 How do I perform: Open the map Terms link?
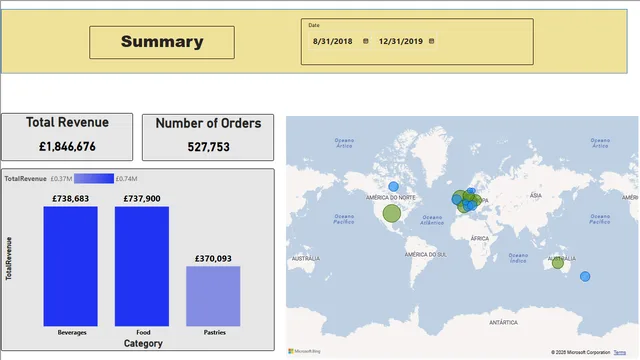[x=619, y=353]
